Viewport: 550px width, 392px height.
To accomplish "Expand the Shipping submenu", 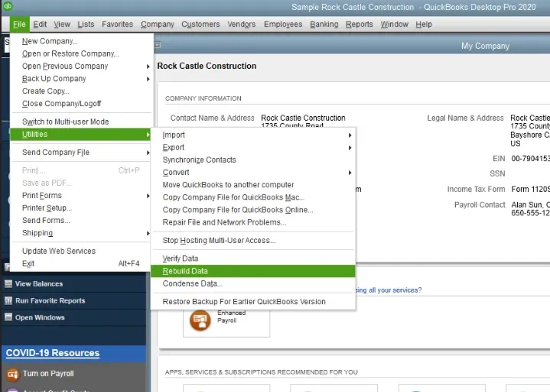I will click(82, 233).
